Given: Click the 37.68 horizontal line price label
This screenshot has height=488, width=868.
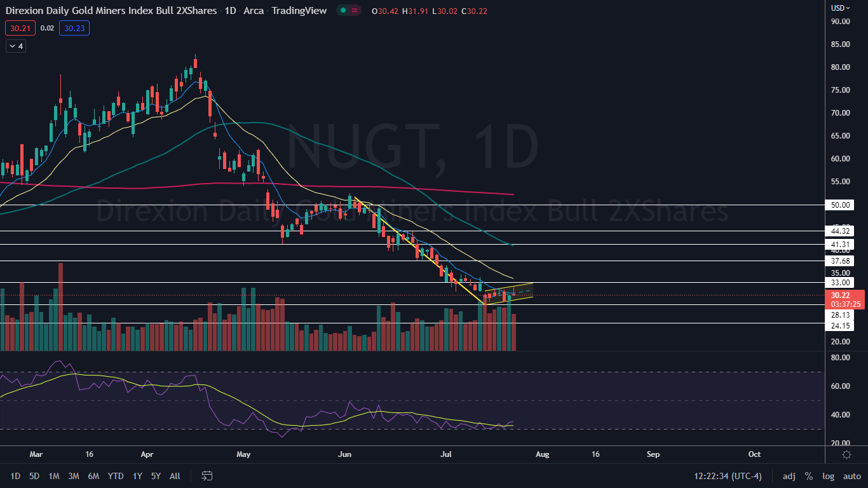Looking at the screenshot, I should (x=839, y=261).
